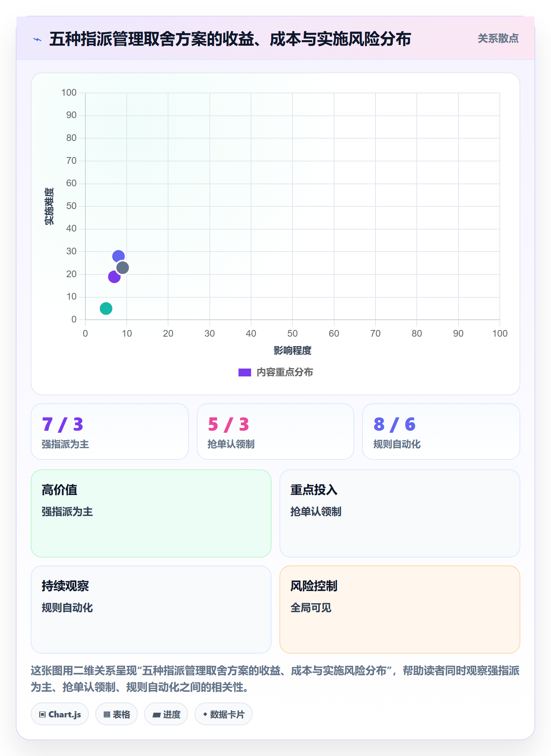
Task: Select the 风险控制 quadrant card
Action: (400, 610)
